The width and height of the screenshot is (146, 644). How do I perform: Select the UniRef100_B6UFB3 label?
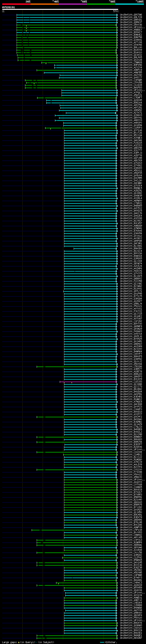click(131, 87)
